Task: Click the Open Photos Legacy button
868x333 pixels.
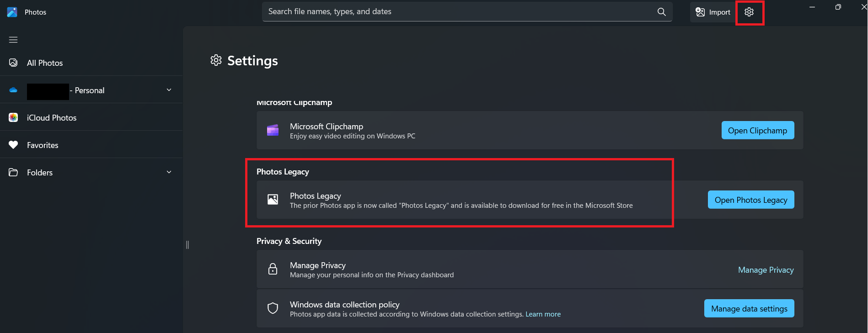Action: (x=751, y=200)
